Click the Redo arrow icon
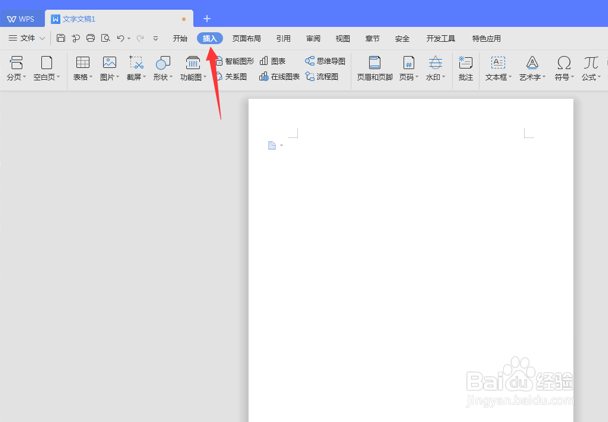This screenshot has width=608, height=422. [x=140, y=38]
